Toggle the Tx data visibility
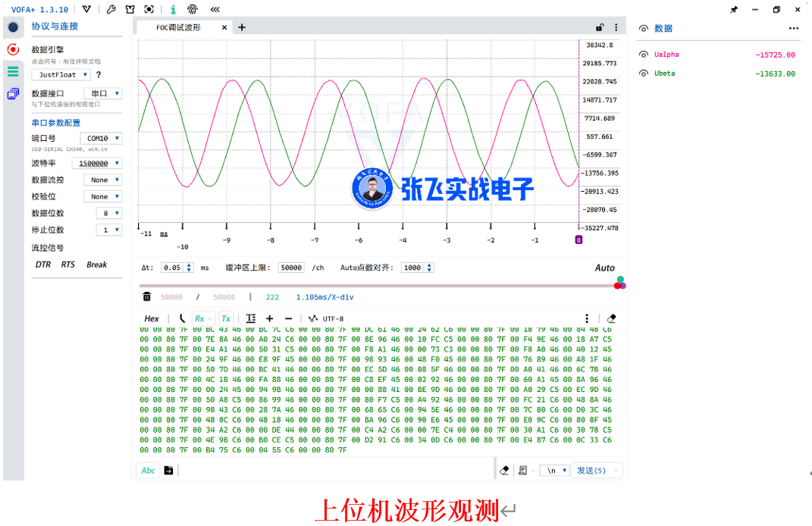The width and height of the screenshot is (812, 526). click(225, 318)
